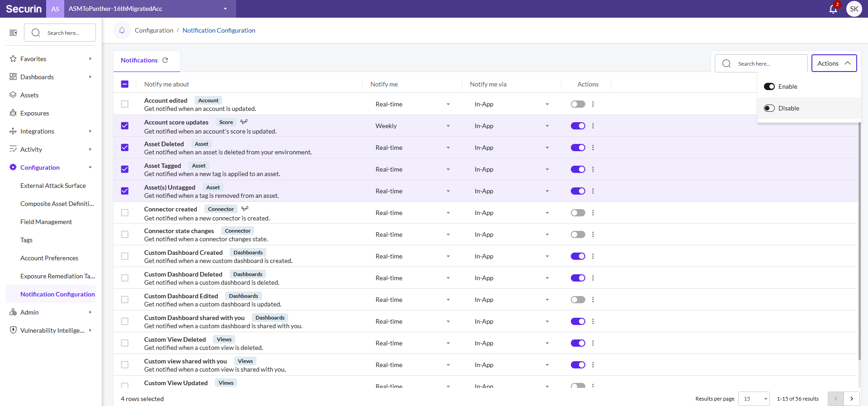Open more options for Connector created row
The image size is (868, 406).
(x=593, y=213)
